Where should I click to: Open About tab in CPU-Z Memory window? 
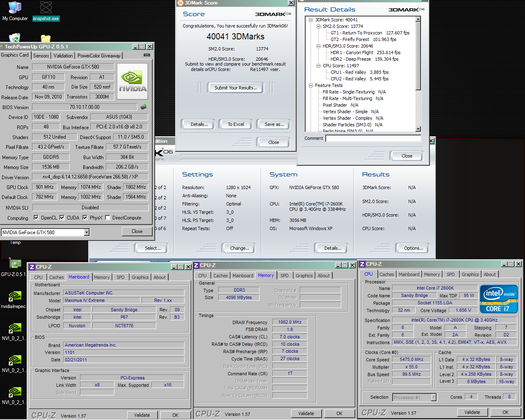324,276
